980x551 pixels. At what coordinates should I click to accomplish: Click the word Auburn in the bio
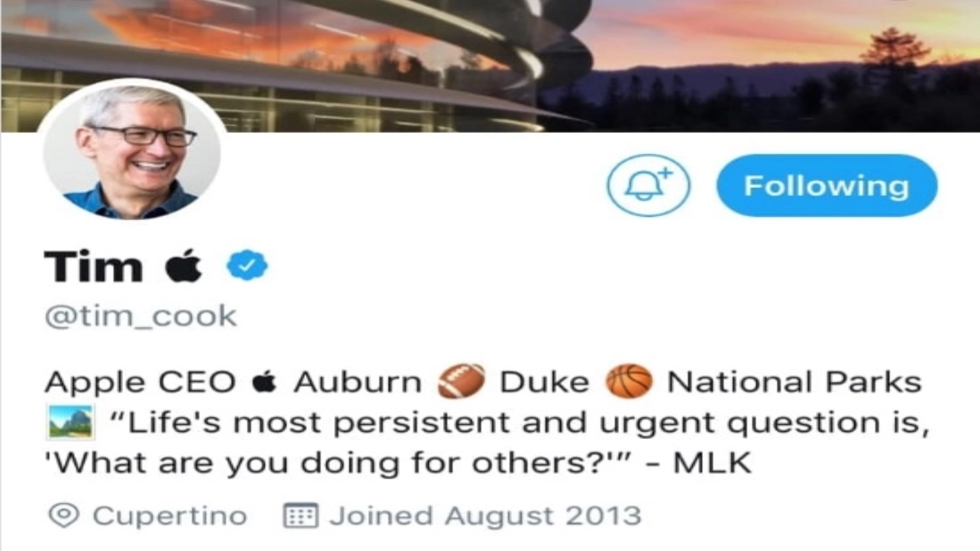coord(358,382)
